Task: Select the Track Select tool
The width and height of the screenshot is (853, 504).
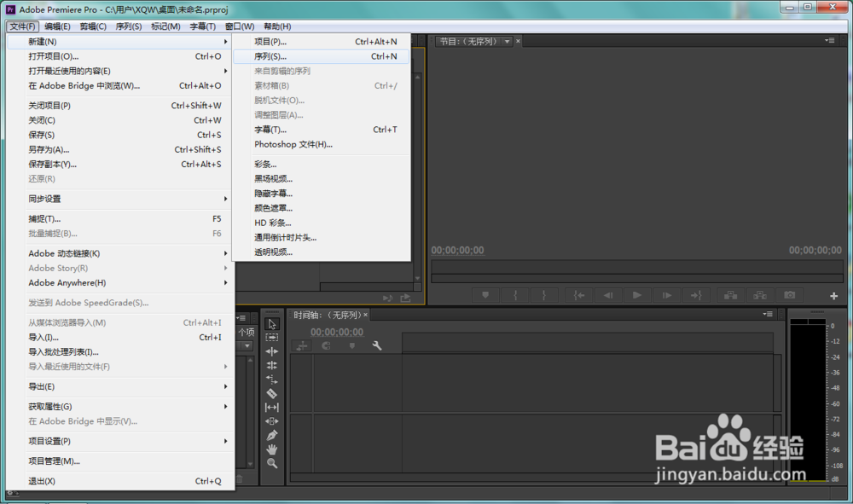Action: coord(272,338)
